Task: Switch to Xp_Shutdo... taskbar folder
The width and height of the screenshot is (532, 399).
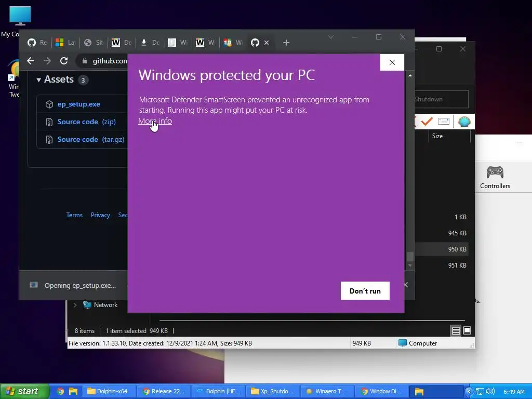Action: 273,391
